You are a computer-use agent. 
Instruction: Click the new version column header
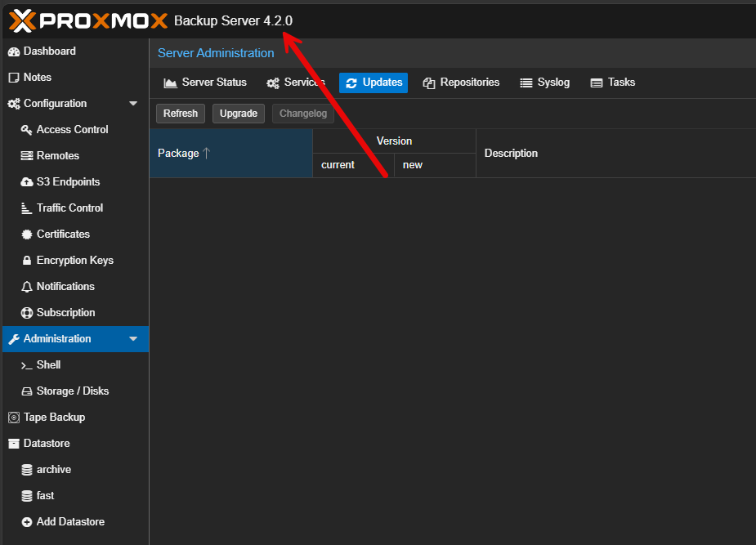click(x=435, y=165)
